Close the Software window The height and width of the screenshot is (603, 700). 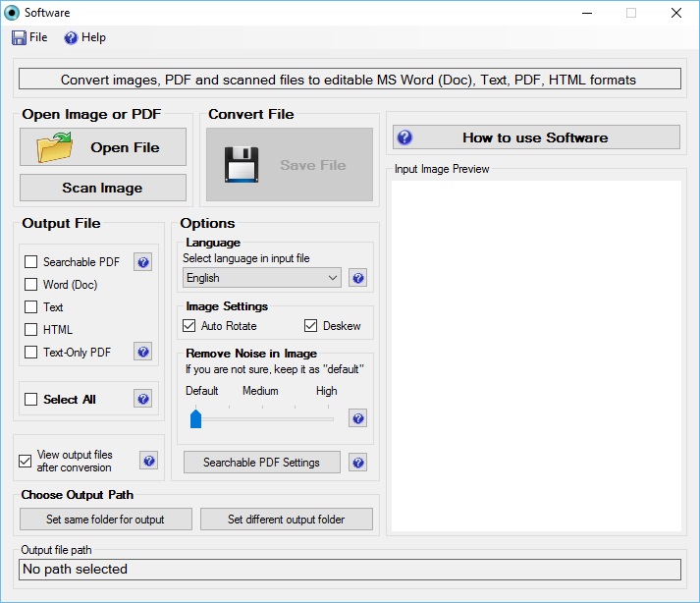click(x=676, y=13)
